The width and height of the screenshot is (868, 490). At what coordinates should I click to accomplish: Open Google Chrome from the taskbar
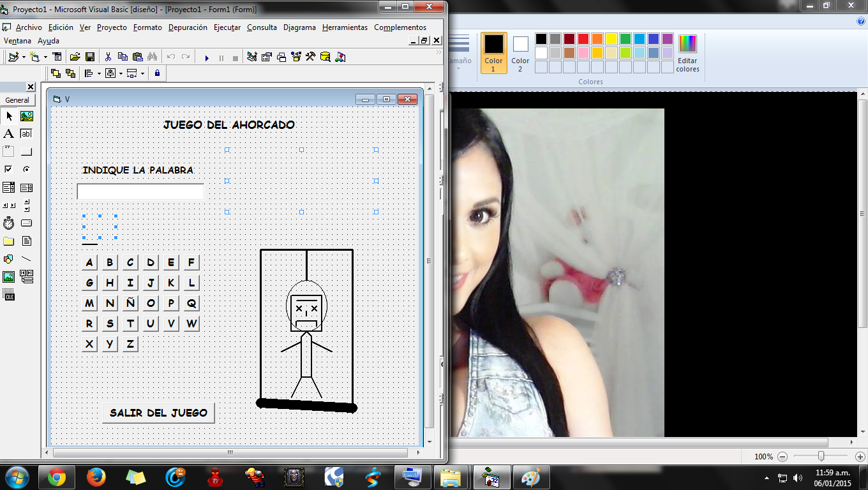56,477
